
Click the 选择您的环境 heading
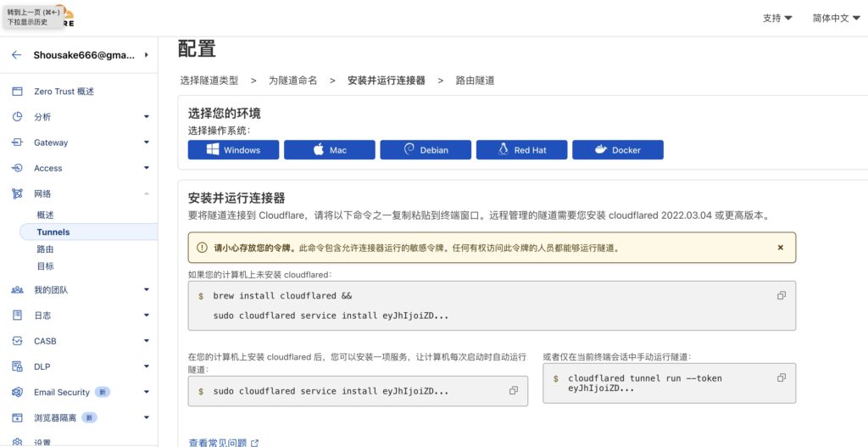pos(224,114)
